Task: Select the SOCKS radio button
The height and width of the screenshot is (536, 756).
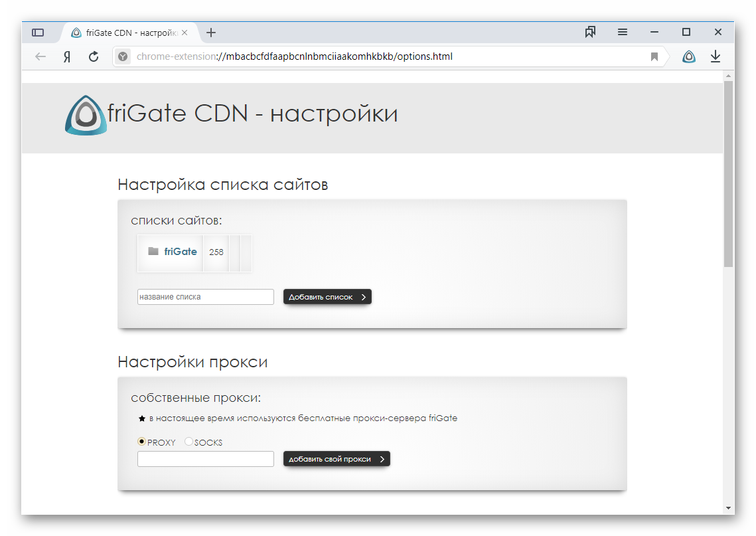Action: click(189, 442)
